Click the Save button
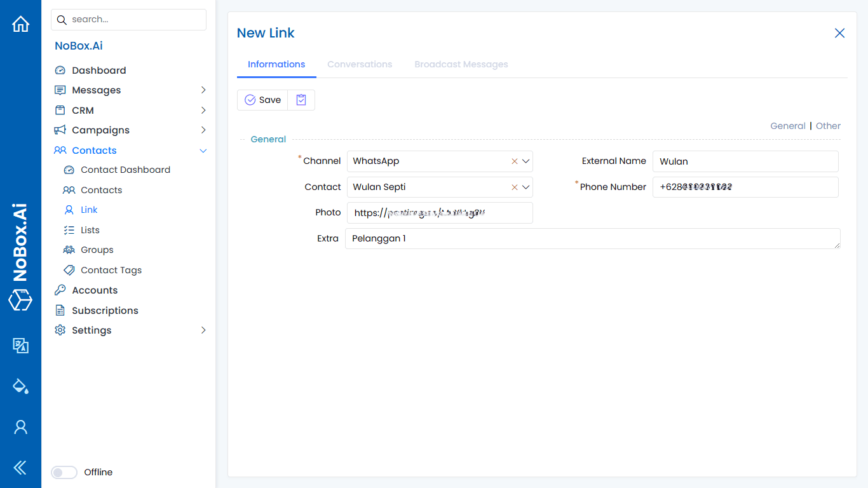This screenshot has height=488, width=868. [x=262, y=100]
